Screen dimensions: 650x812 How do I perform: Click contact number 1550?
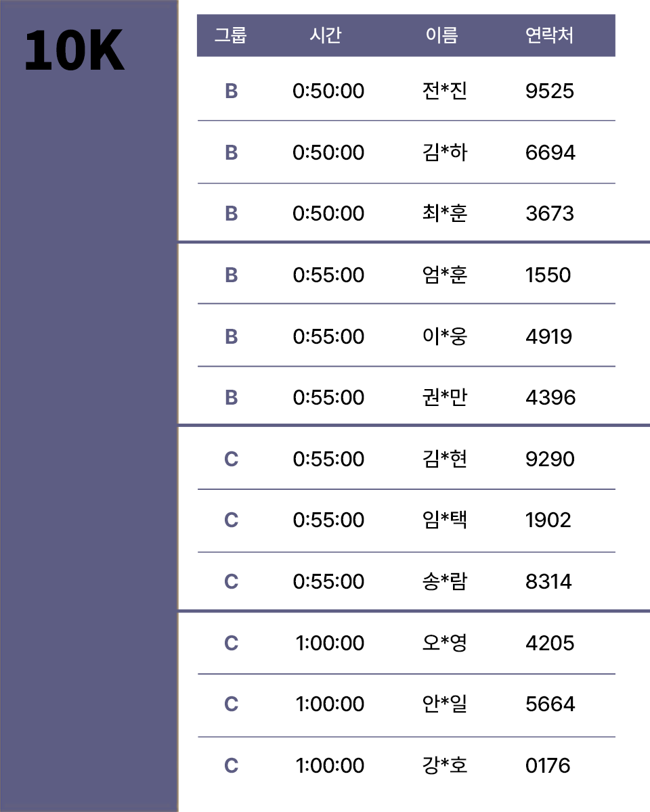tap(548, 275)
